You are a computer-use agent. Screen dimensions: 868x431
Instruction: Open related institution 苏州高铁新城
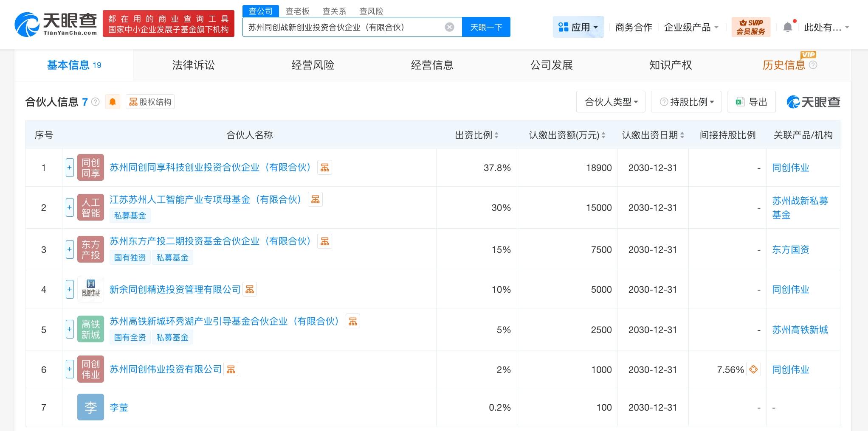click(800, 330)
